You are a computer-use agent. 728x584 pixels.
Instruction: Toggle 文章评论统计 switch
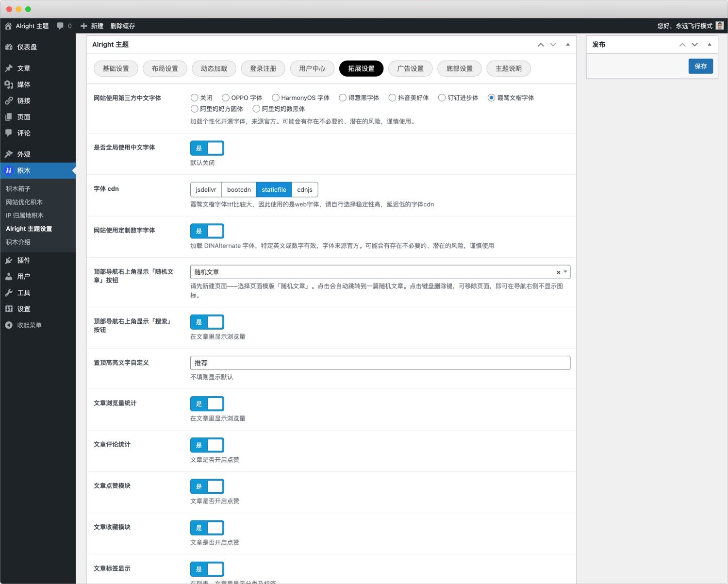[207, 445]
